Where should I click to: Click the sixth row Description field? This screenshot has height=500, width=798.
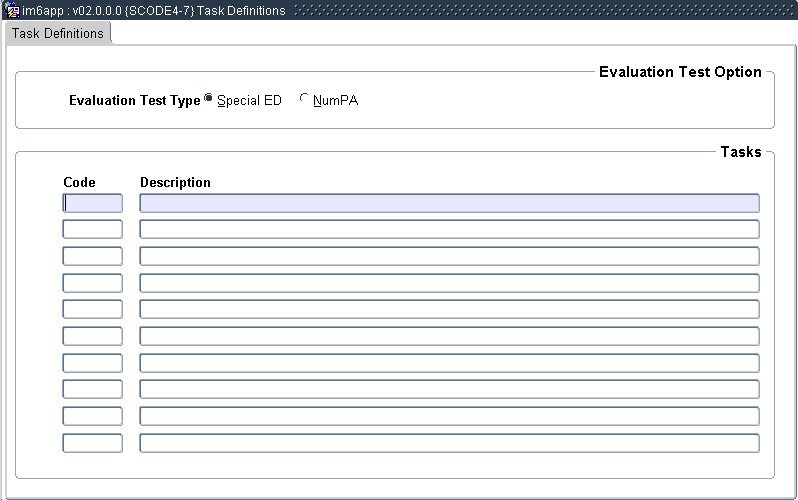(449, 336)
